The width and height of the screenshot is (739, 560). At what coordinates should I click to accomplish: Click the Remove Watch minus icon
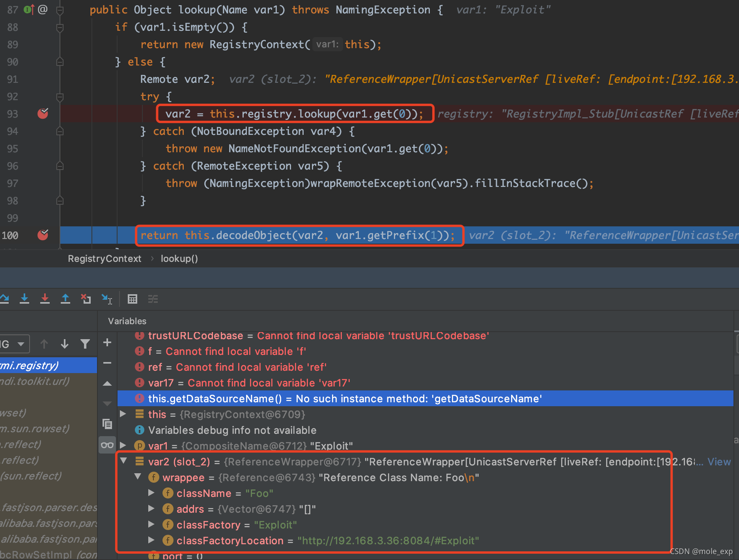coord(107,363)
